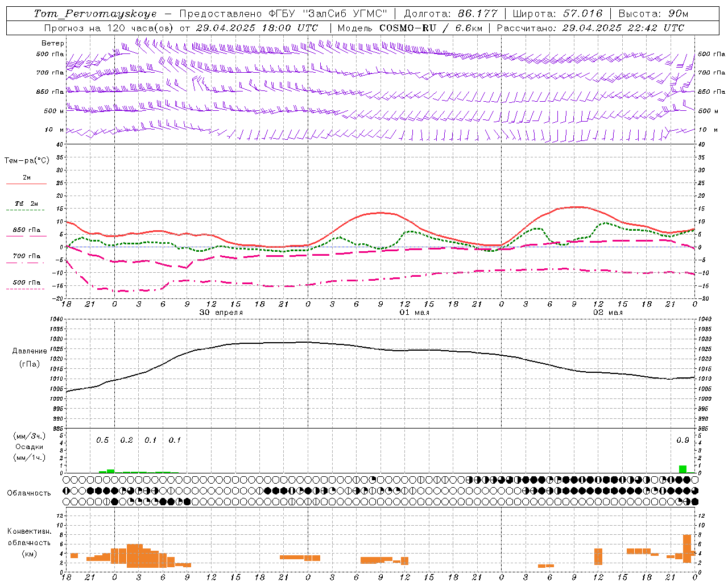This screenshot has width=728, height=582.
Task: Click the 850 гПа entry in the temperature legend
Action: click(x=27, y=230)
